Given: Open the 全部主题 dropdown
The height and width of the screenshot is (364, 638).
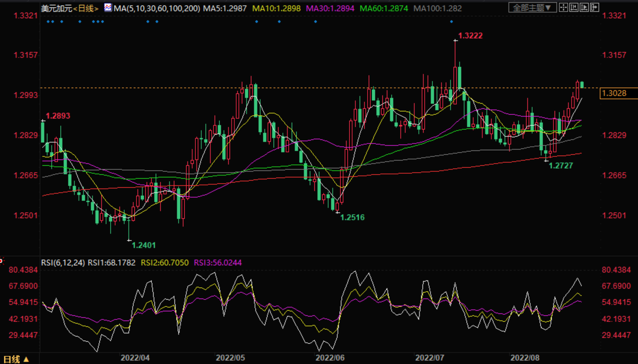Looking at the screenshot, I should pos(532,7).
